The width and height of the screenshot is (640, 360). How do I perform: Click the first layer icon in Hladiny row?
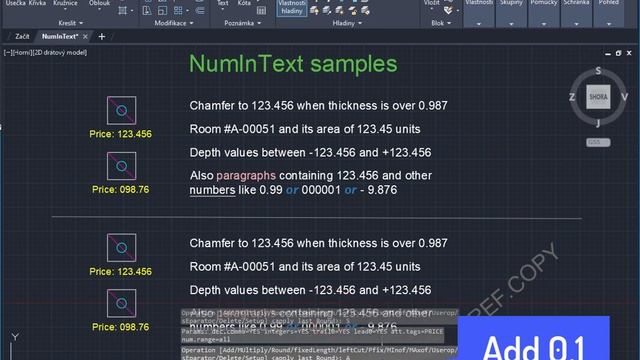[314, 11]
